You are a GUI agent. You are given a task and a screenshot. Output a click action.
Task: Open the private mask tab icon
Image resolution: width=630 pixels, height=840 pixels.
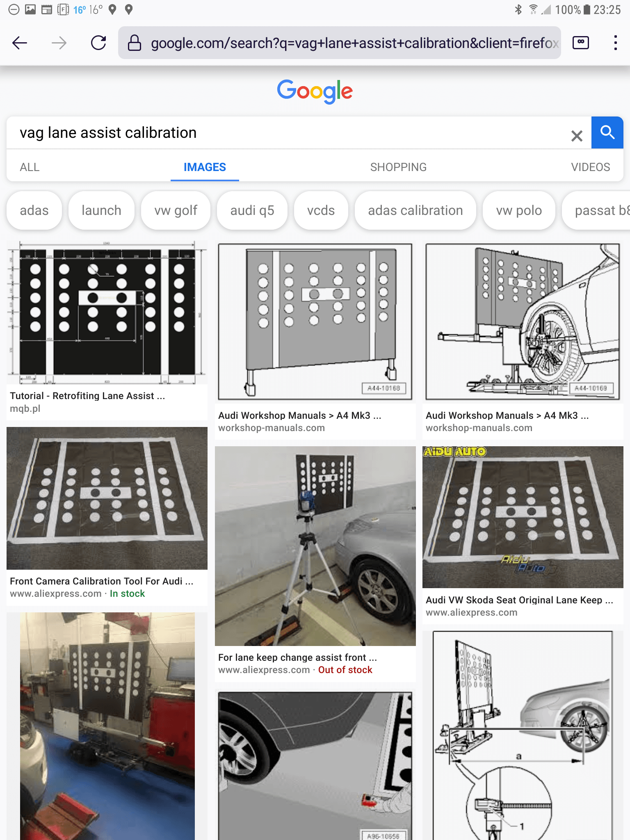pyautogui.click(x=581, y=43)
